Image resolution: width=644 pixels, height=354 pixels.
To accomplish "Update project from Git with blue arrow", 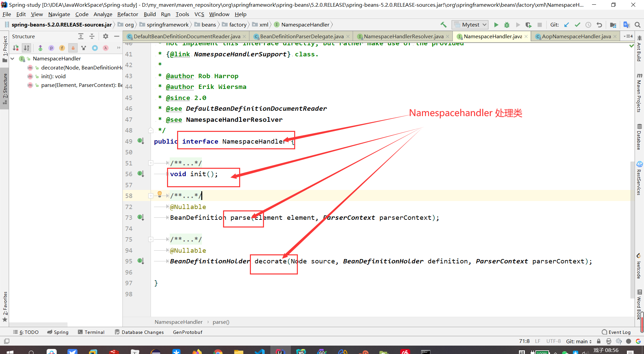I will (x=567, y=24).
